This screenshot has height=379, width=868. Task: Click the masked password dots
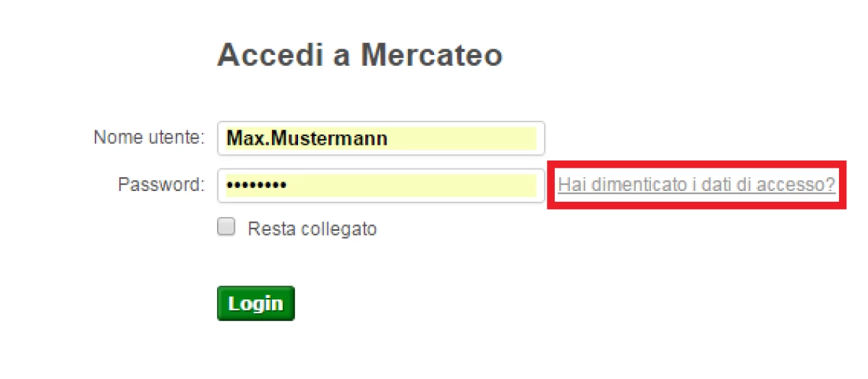click(256, 186)
